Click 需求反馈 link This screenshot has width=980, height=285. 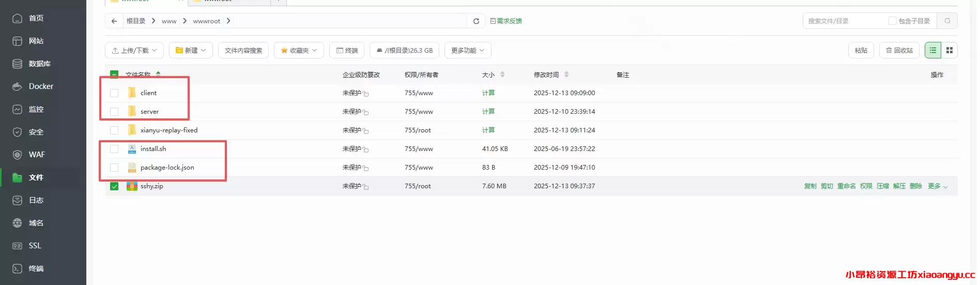click(x=506, y=21)
